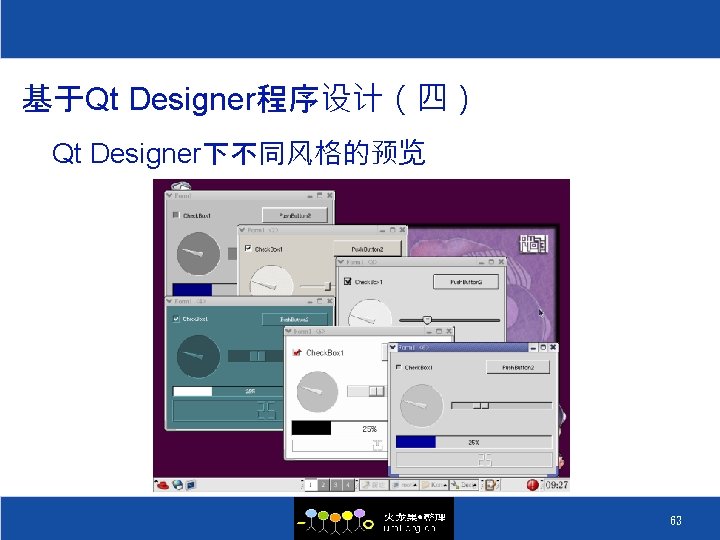Click PushButton2 in the beige window
720x540 pixels.
367,249
